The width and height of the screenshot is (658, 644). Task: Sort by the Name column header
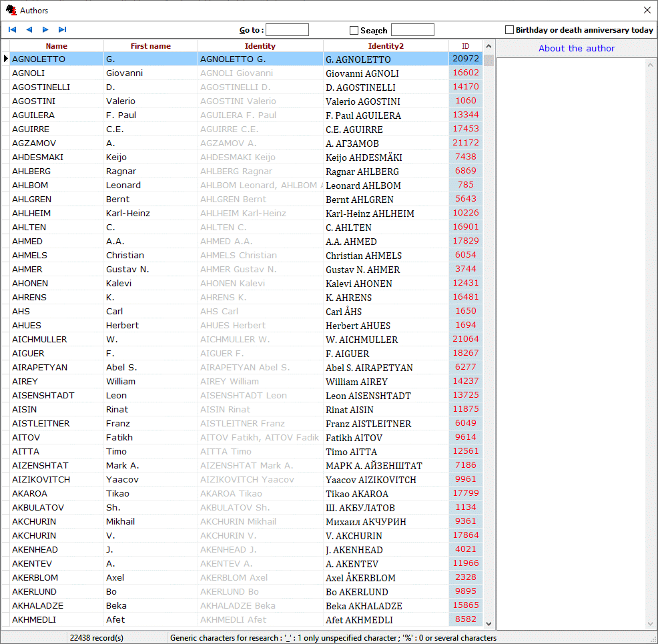click(57, 46)
